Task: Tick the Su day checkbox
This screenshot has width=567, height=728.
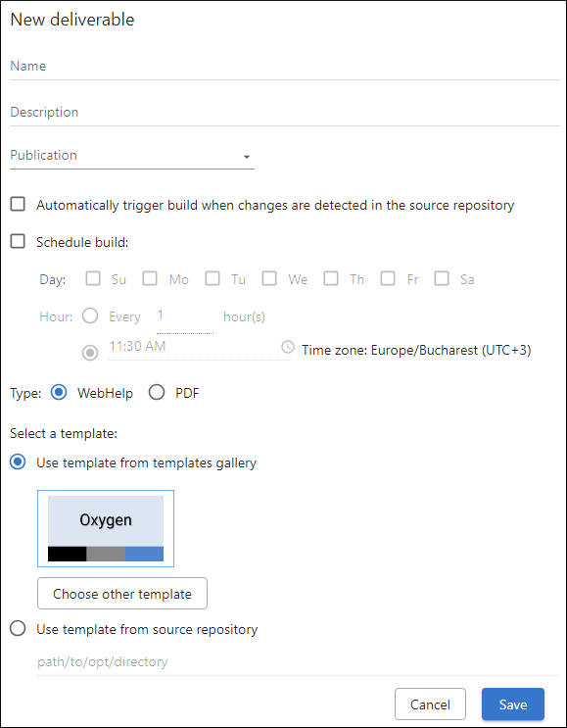Action: click(x=93, y=278)
